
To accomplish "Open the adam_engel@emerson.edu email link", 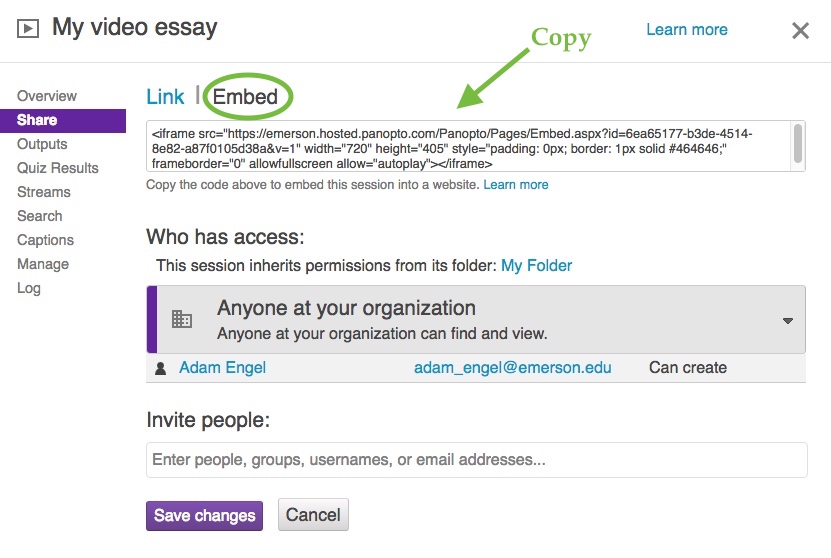I will coord(512,368).
